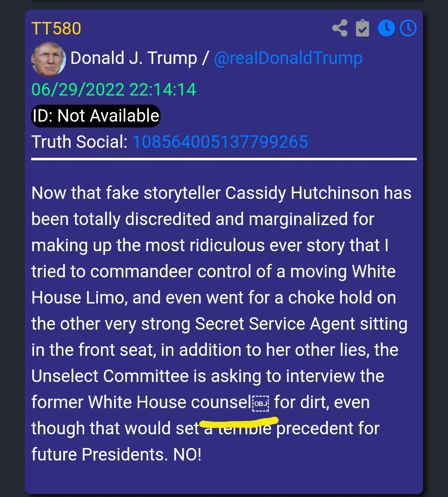Open Donald J. Trump's profile avatar

[x=49, y=59]
